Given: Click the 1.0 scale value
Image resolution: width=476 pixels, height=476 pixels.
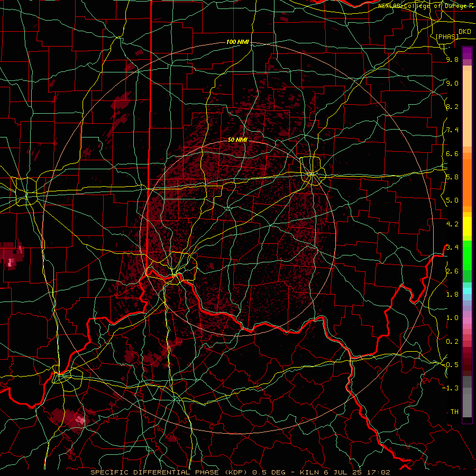Looking at the screenshot, I should (452, 318).
